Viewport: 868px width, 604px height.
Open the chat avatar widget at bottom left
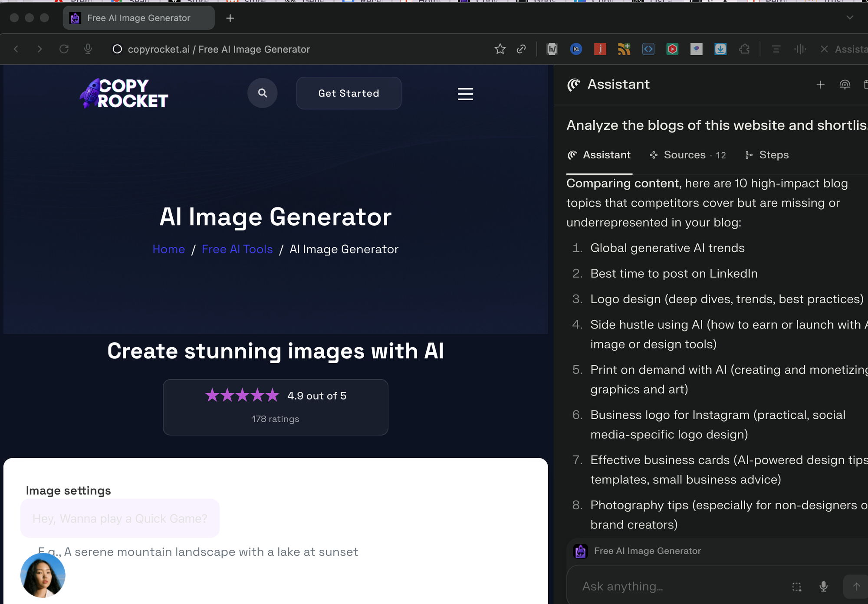point(43,575)
